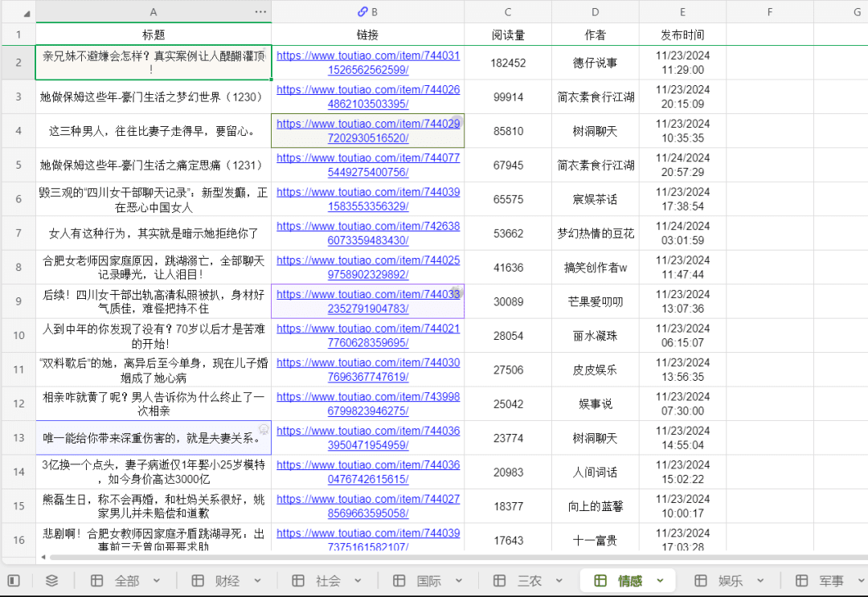This screenshot has height=597, width=868.
Task: Open dropdown arrow on 三农 sheet tab
Action: (x=559, y=580)
